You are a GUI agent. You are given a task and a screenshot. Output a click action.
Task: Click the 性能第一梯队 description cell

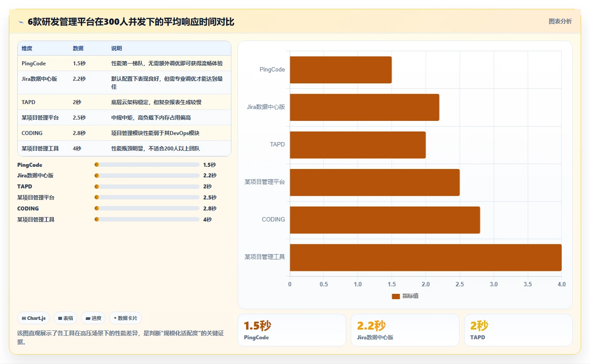167,64
